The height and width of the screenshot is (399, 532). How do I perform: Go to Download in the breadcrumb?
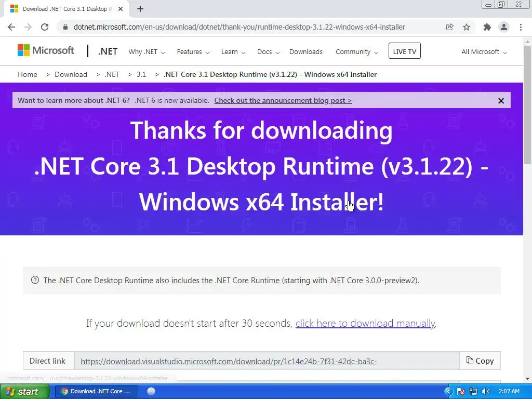point(71,74)
